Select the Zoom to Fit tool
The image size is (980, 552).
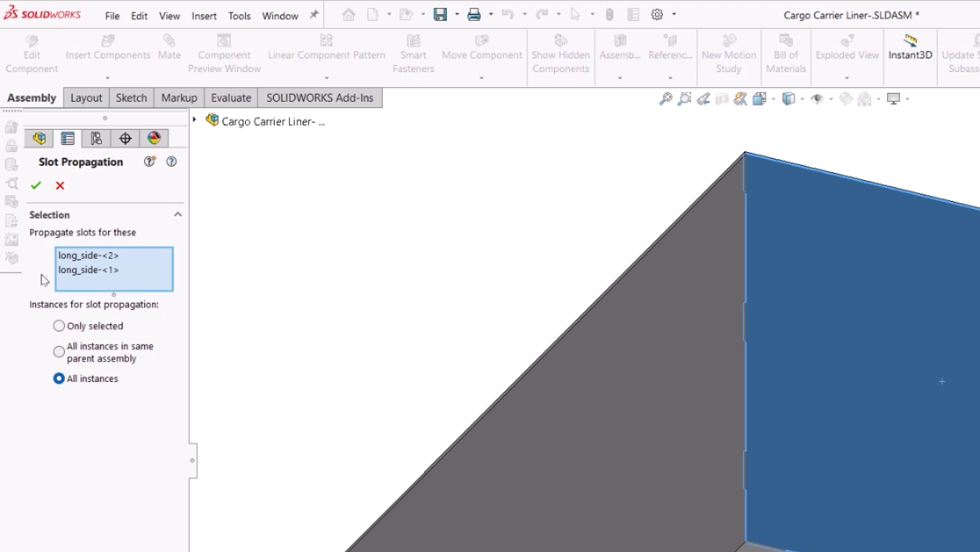[667, 99]
